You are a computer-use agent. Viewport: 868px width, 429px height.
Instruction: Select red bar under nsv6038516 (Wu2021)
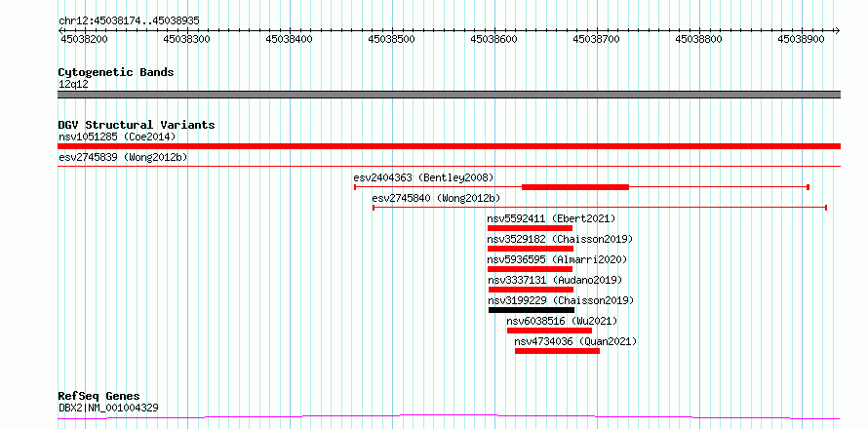click(x=550, y=331)
